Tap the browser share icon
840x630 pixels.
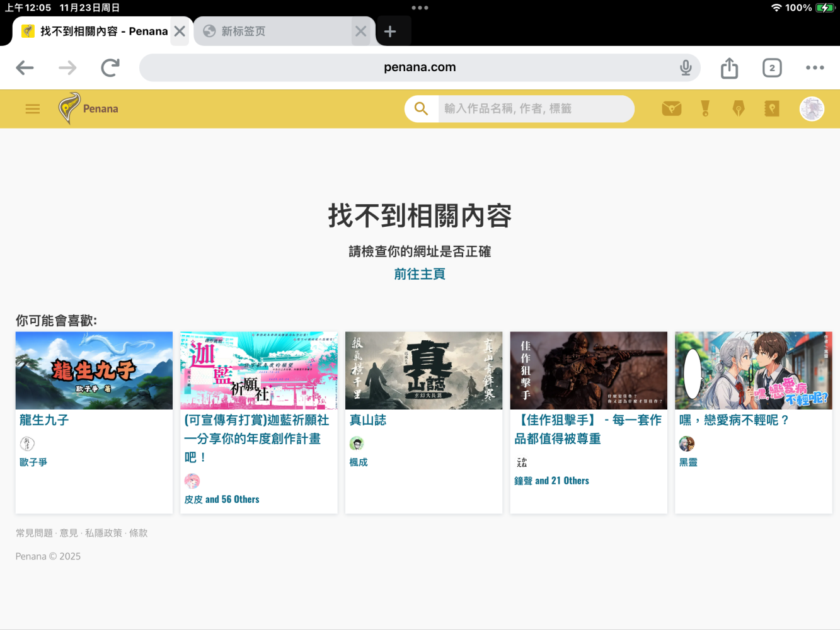coord(729,68)
